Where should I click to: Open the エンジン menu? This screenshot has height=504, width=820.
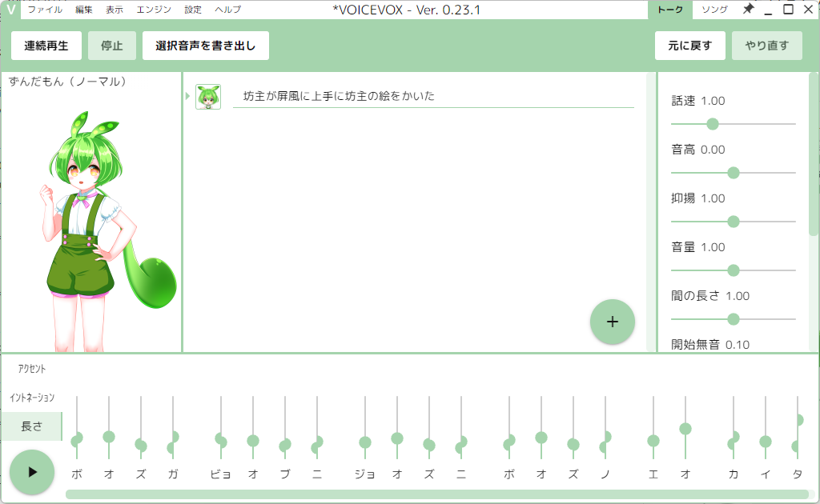(x=154, y=10)
